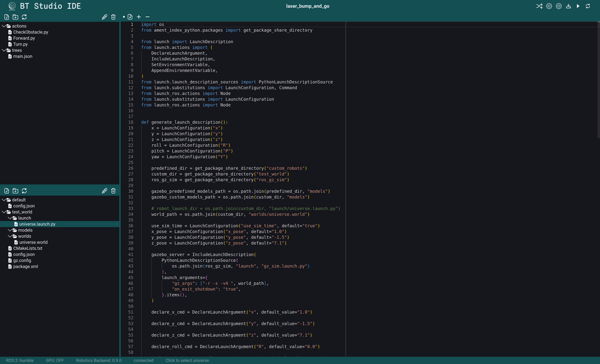This screenshot has width=600, height=364.
Task: Create new folder in the universes explorer toolbar
Action: (x=15, y=191)
